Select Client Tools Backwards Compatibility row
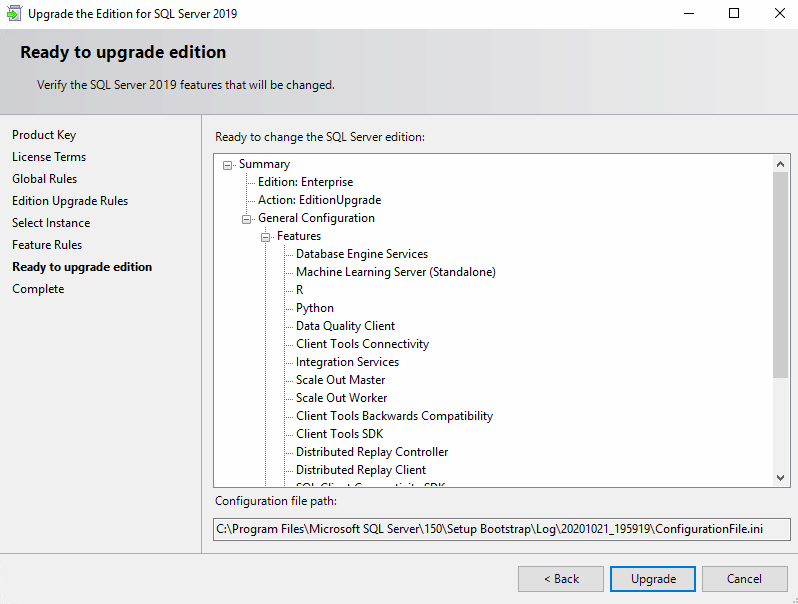 (394, 416)
